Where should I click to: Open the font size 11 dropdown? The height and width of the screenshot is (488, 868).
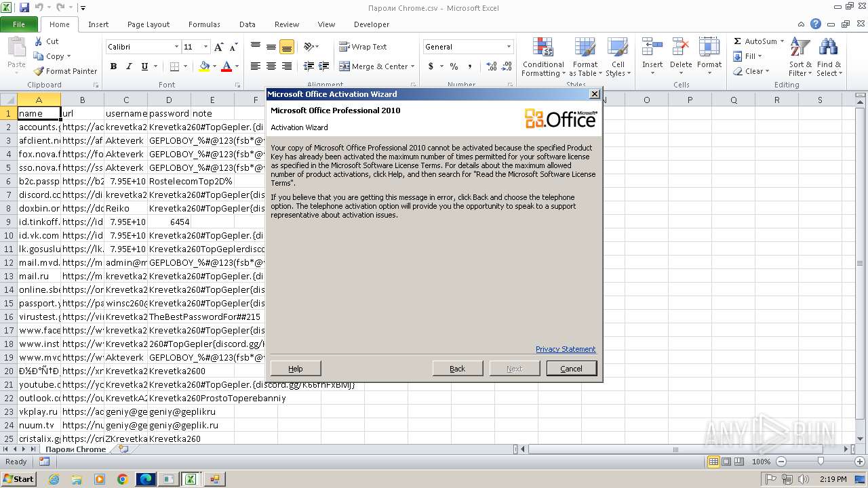205,47
